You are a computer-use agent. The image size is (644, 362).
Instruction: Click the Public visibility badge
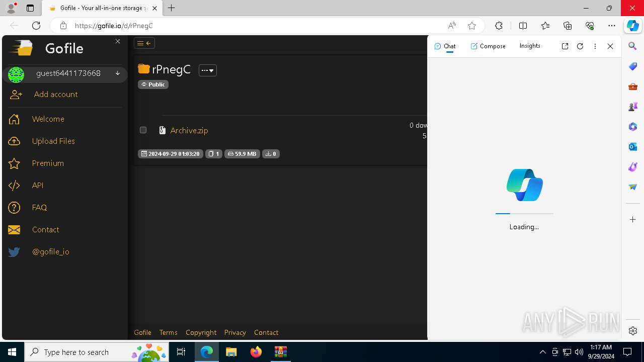tap(153, 84)
